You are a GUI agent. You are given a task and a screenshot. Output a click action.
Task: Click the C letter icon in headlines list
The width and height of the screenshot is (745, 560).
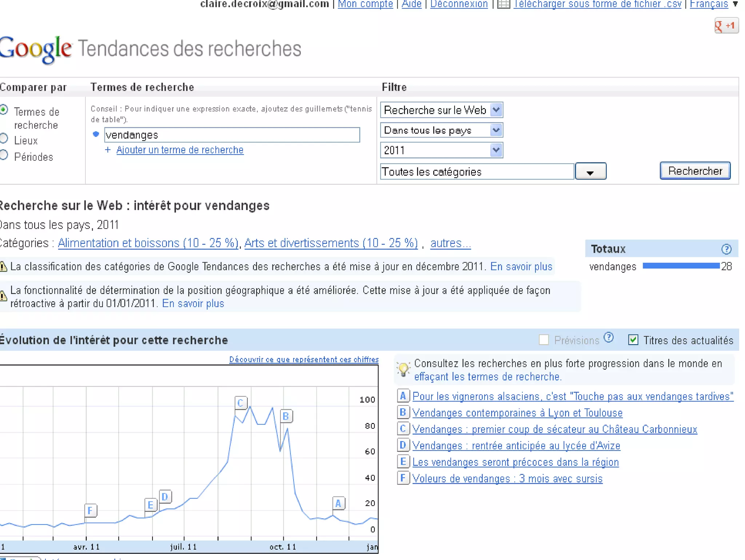pyautogui.click(x=403, y=429)
